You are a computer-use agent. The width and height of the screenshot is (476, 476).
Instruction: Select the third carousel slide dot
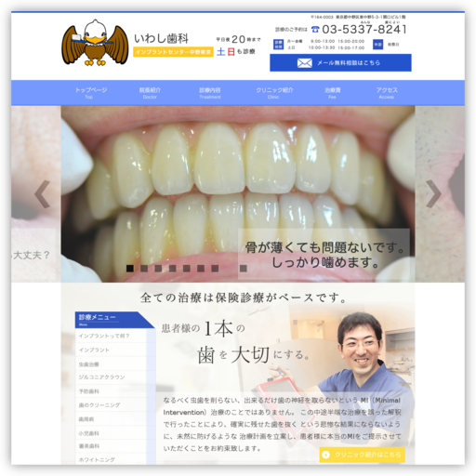point(158,269)
